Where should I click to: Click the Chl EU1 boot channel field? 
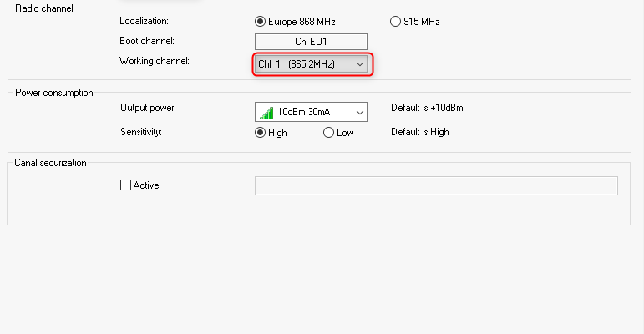coord(311,42)
